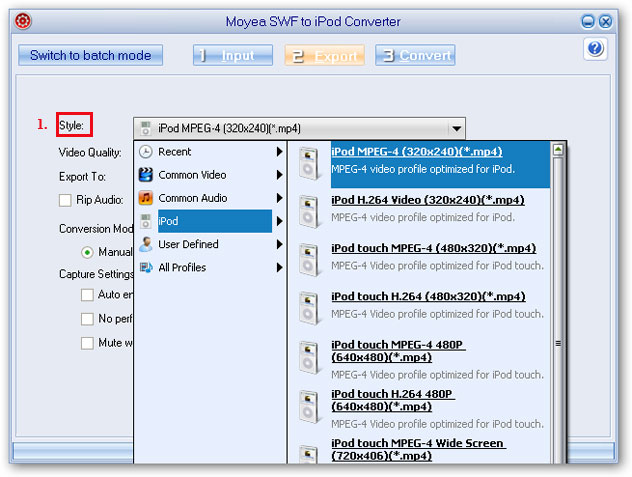Toggle the Auto checkbox under Capture Settings

(x=87, y=295)
